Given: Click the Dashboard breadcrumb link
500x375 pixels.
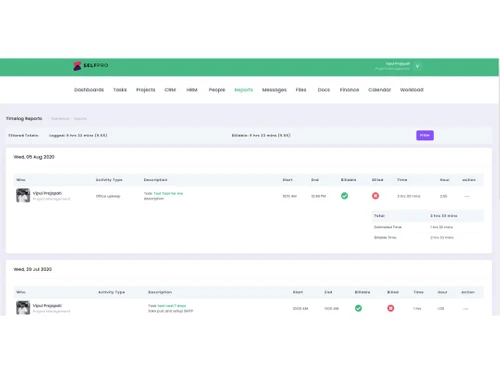Looking at the screenshot, I should [60, 119].
